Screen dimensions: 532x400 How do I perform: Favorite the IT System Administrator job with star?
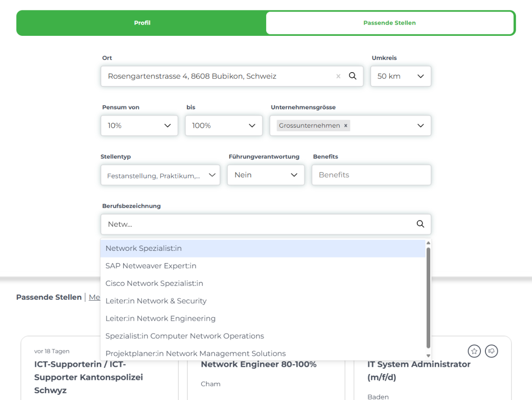pos(474,351)
